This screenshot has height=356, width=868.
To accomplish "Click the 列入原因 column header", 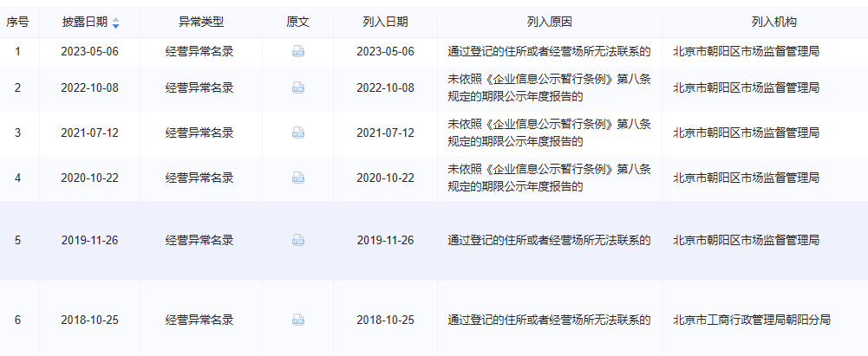I will 549,23.
